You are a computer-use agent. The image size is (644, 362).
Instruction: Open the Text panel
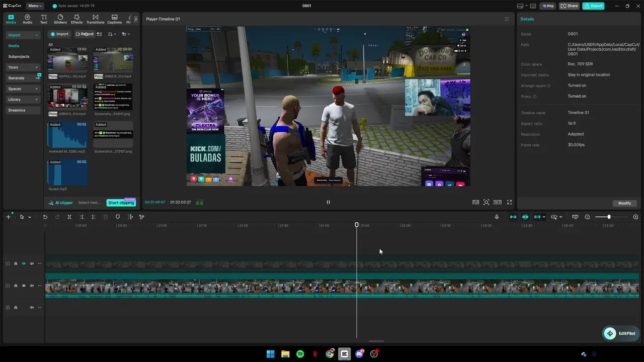coord(44,19)
